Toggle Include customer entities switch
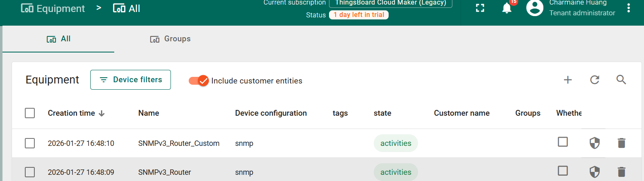 pos(198,81)
